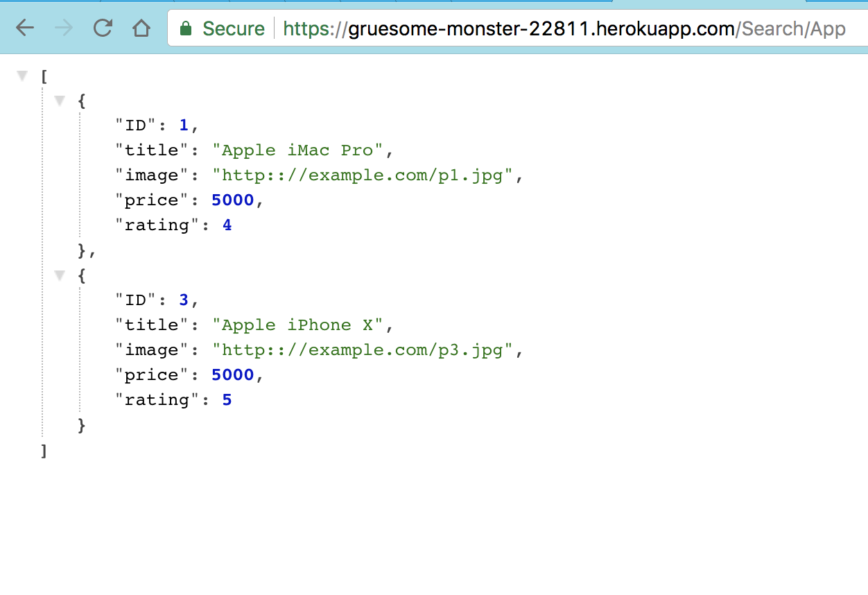
Task: Select the rating value 5
Action: click(x=227, y=400)
